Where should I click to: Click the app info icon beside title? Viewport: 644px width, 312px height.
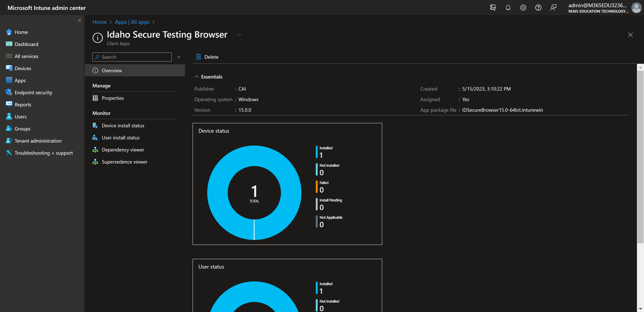97,38
